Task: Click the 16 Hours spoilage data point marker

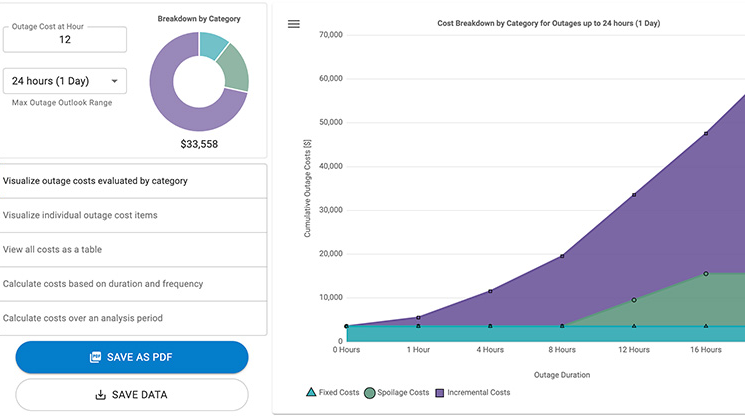Action: pyautogui.click(x=706, y=273)
